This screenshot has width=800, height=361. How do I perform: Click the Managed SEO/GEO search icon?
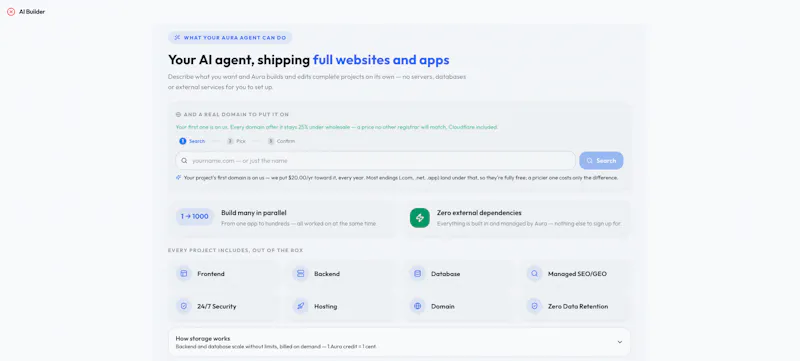pos(534,274)
